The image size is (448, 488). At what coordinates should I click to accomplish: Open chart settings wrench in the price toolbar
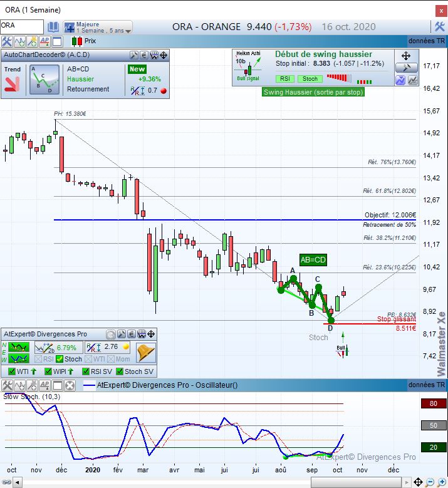(x=7, y=41)
